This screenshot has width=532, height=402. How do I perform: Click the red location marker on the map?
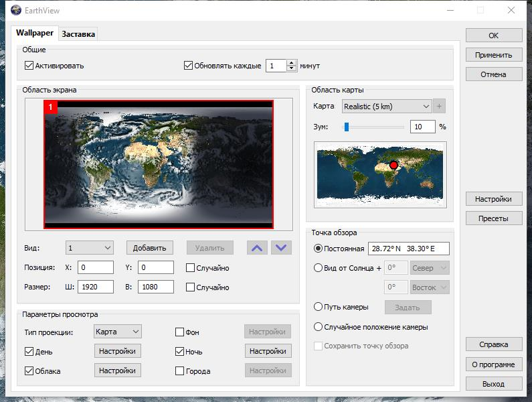(393, 165)
